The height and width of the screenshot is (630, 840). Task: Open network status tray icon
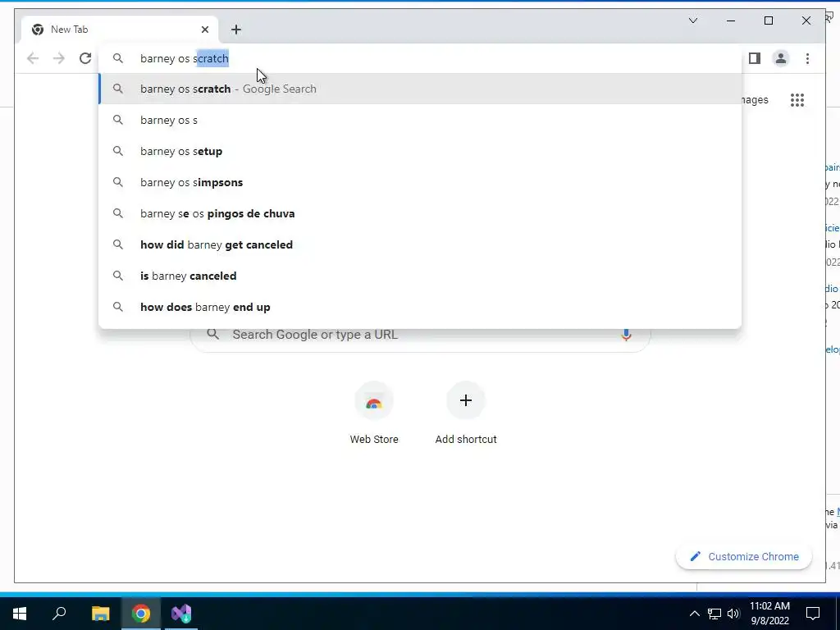(x=714, y=614)
